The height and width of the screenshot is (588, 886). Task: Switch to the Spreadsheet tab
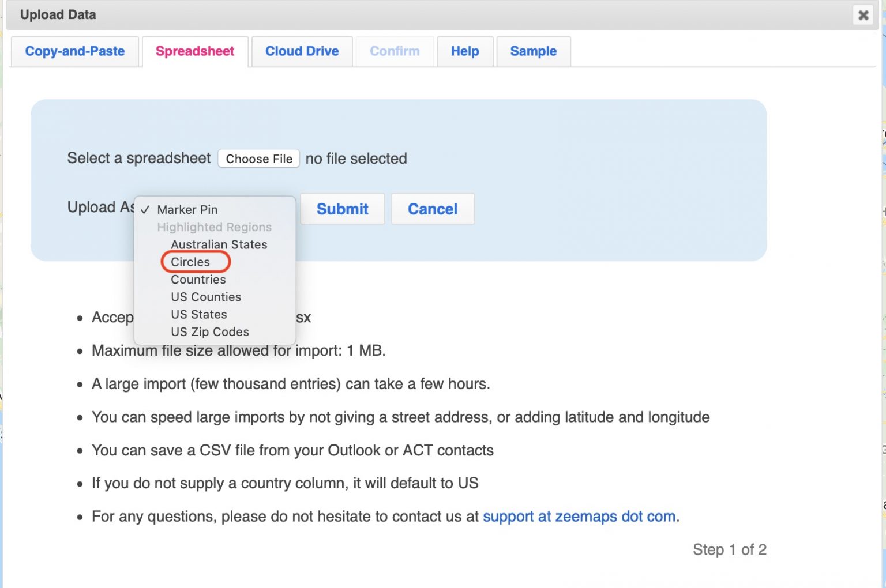point(194,51)
